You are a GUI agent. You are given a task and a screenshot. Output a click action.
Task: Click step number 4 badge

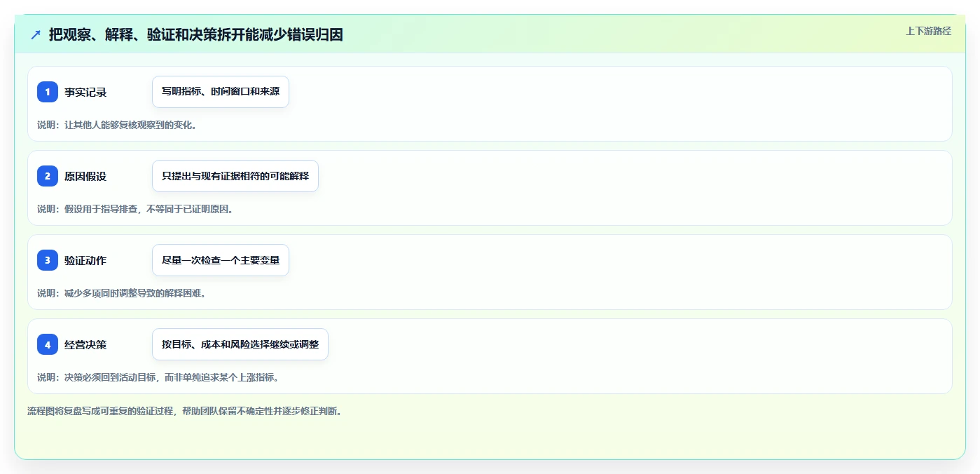(x=48, y=344)
